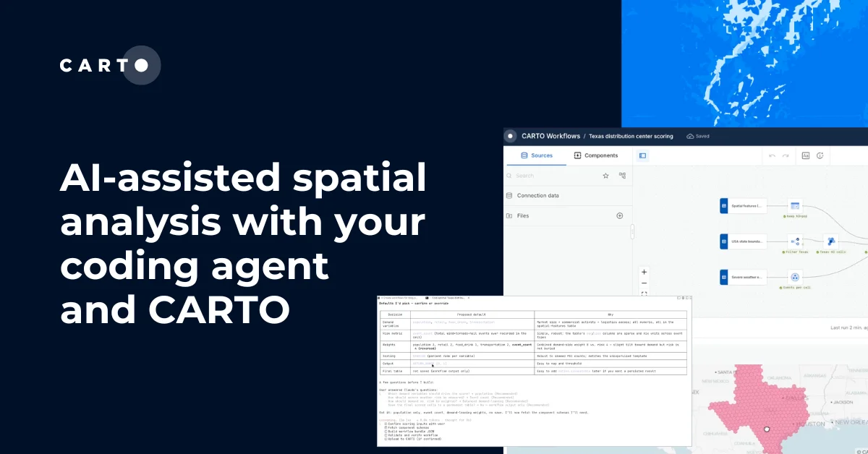868x454 pixels.
Task: Zoom in with canvas plus button
Action: click(644, 273)
